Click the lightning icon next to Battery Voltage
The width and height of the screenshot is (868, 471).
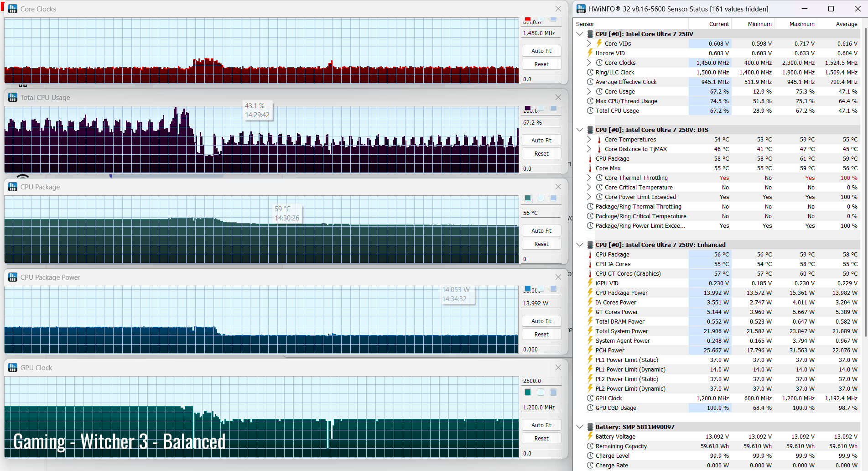[x=590, y=436]
